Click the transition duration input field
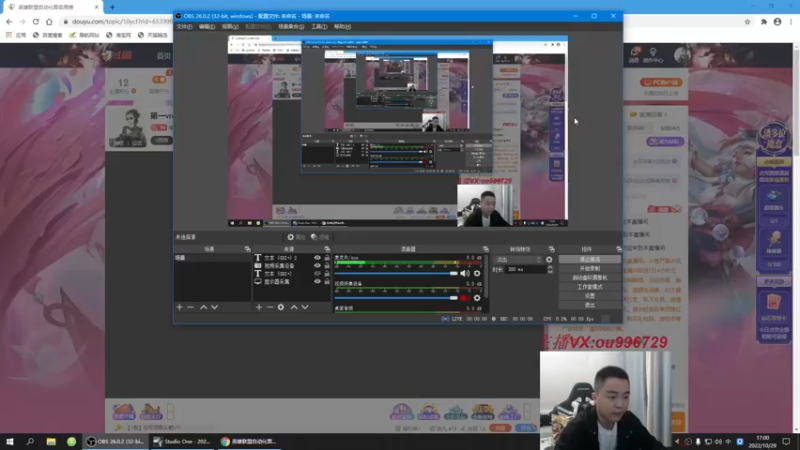This screenshot has width=800, height=450. [524, 269]
